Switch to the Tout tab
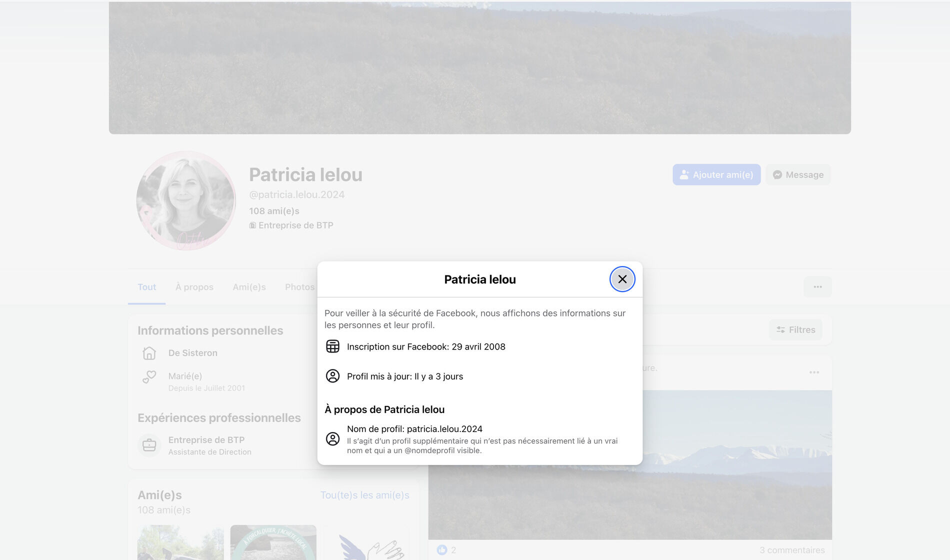 (x=146, y=287)
